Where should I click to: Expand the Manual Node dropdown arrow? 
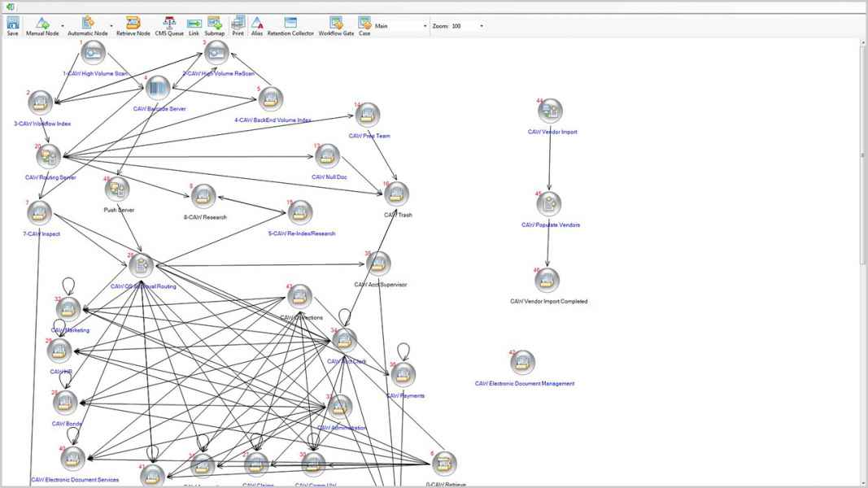tap(63, 26)
